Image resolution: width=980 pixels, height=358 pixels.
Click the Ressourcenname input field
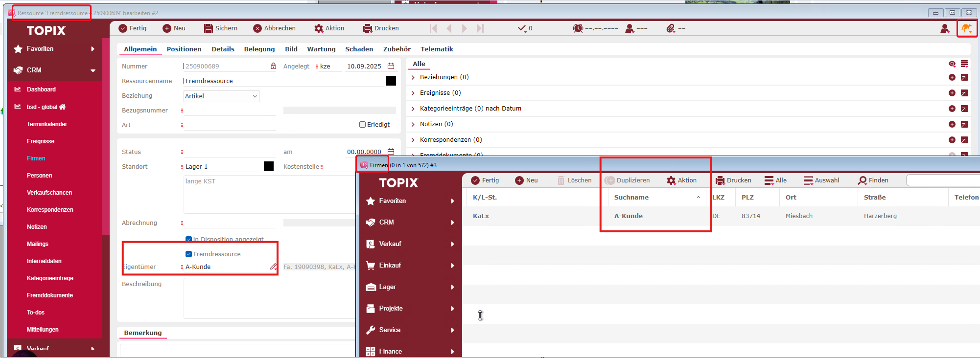point(284,81)
